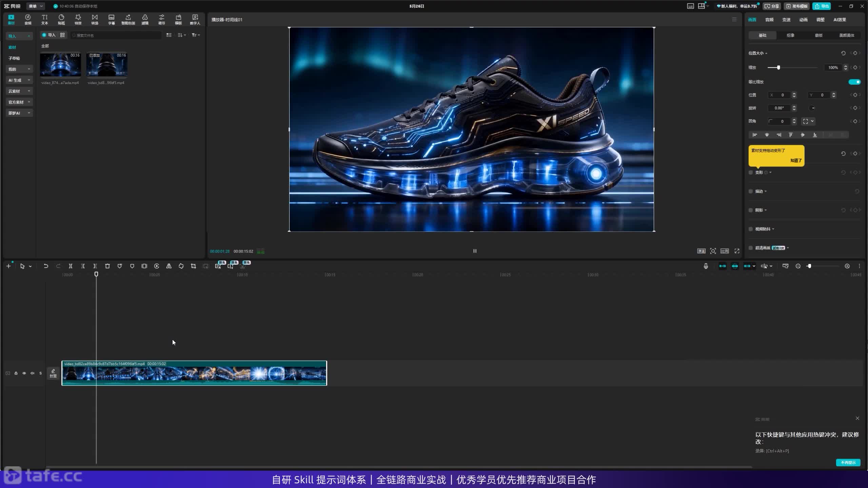Switch to the 音频 properties tab
Viewport: 868px width, 488px height.
[x=769, y=20]
